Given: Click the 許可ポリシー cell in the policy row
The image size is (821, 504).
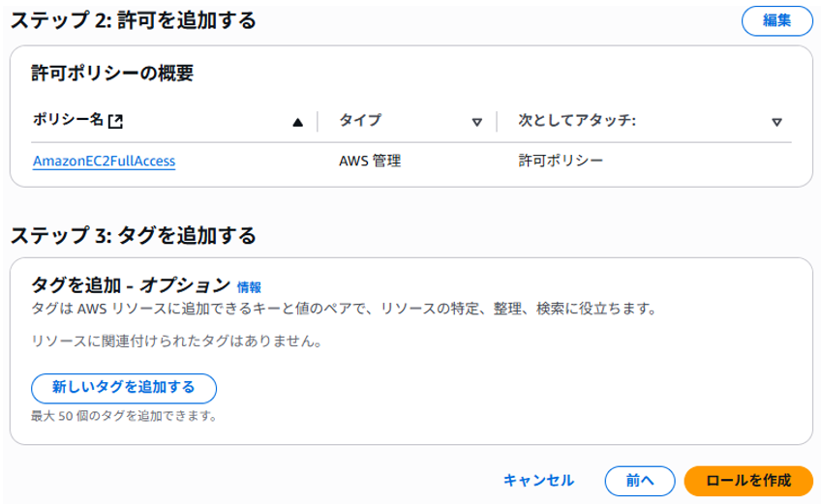Looking at the screenshot, I should tap(562, 161).
